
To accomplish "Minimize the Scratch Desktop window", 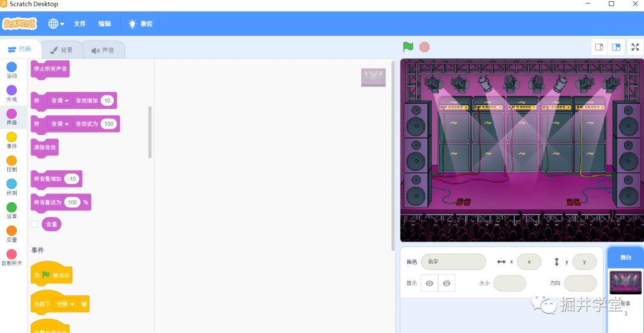I will click(589, 4).
